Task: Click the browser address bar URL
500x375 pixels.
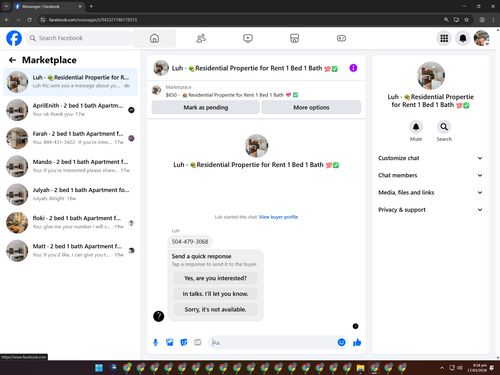Action: (93, 20)
